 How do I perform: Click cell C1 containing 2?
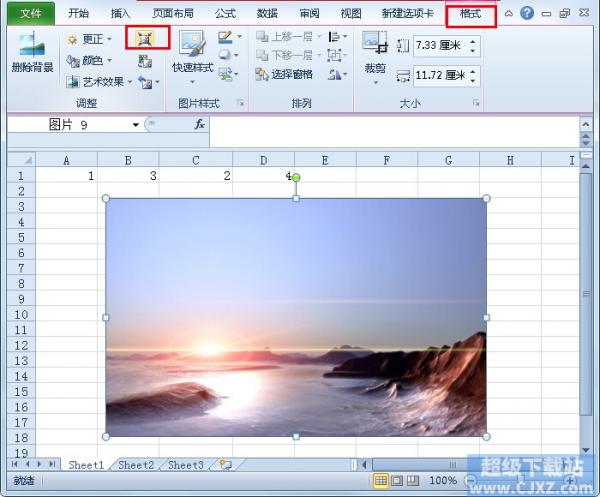196,176
